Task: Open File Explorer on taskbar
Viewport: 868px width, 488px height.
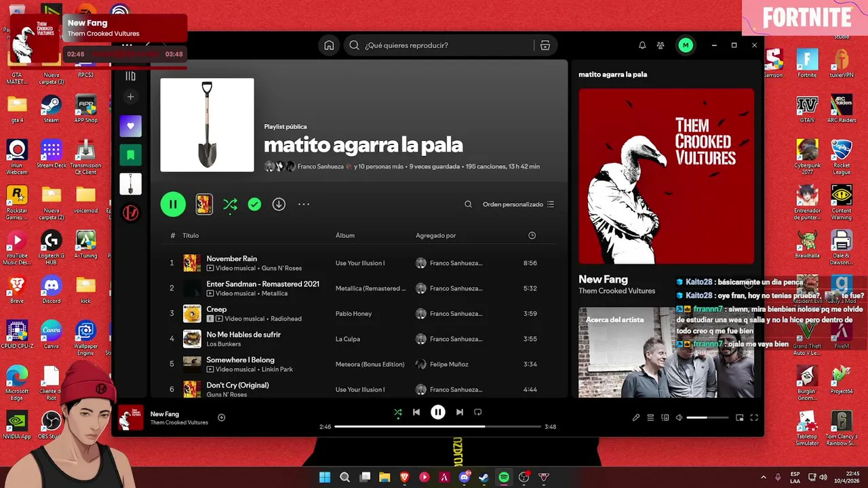Action: [x=384, y=477]
